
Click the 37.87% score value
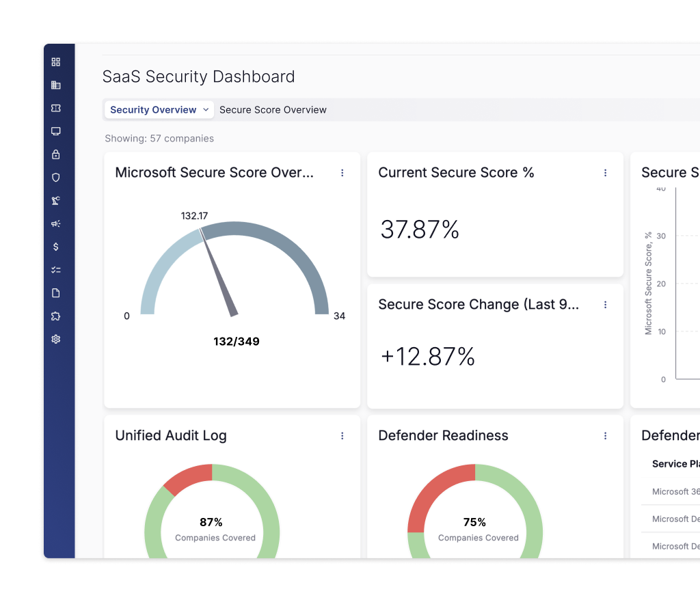[420, 230]
